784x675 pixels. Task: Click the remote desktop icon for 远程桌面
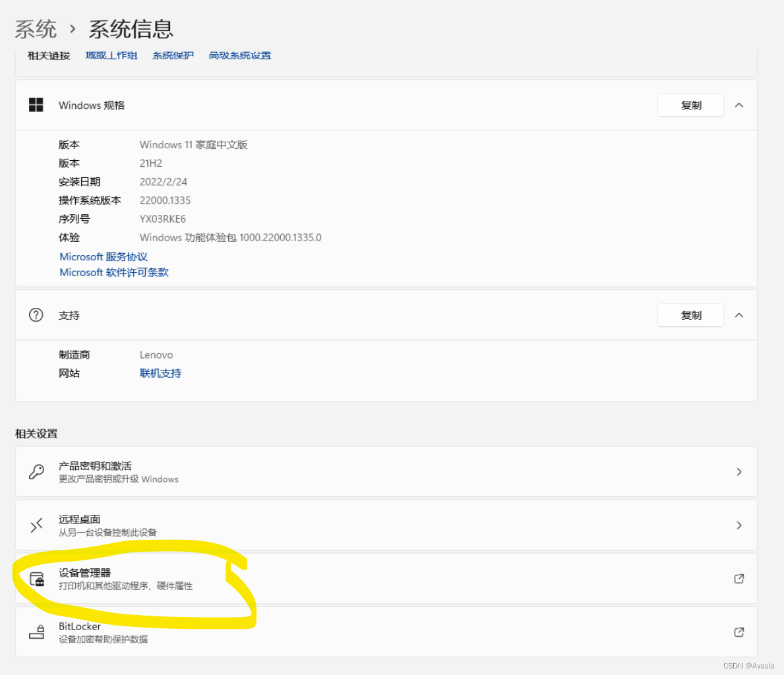[36, 525]
